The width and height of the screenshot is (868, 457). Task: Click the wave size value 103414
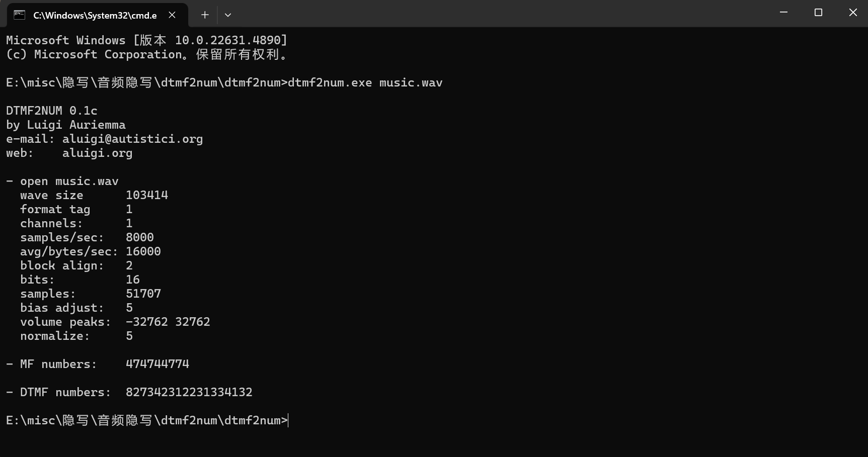point(147,195)
